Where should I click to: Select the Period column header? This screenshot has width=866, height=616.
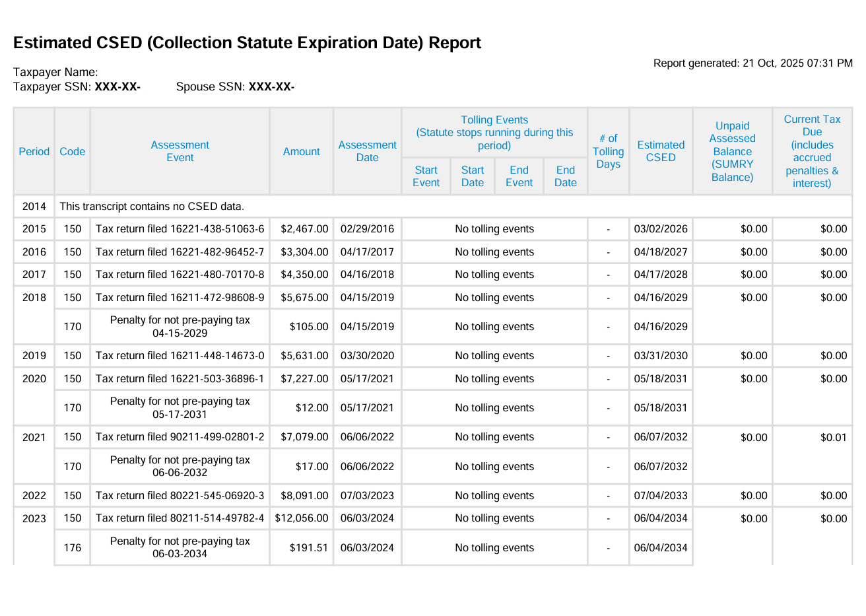(34, 151)
